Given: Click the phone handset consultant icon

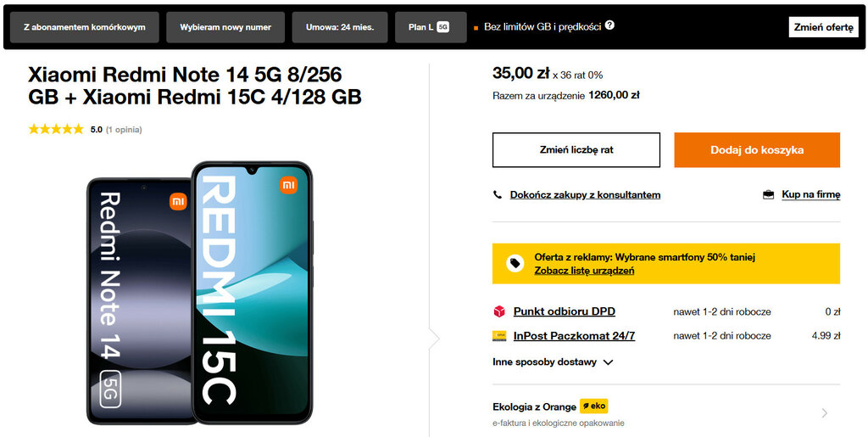Looking at the screenshot, I should [498, 195].
